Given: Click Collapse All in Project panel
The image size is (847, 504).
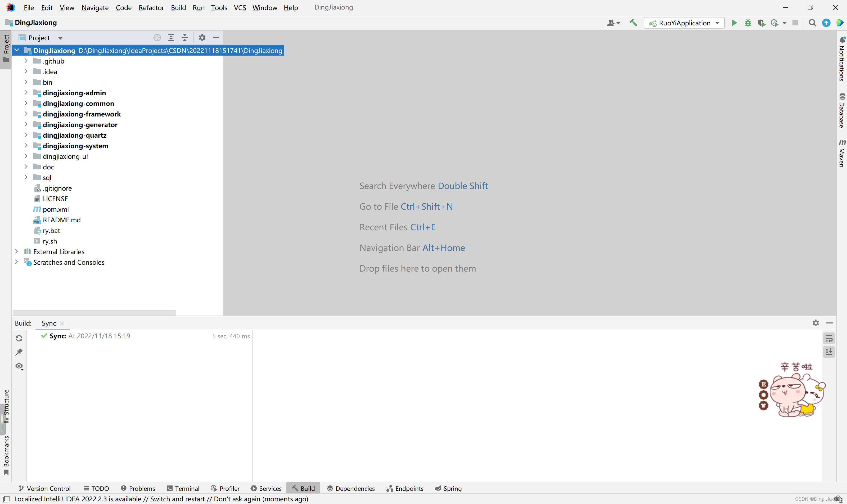Looking at the screenshot, I should pos(185,38).
